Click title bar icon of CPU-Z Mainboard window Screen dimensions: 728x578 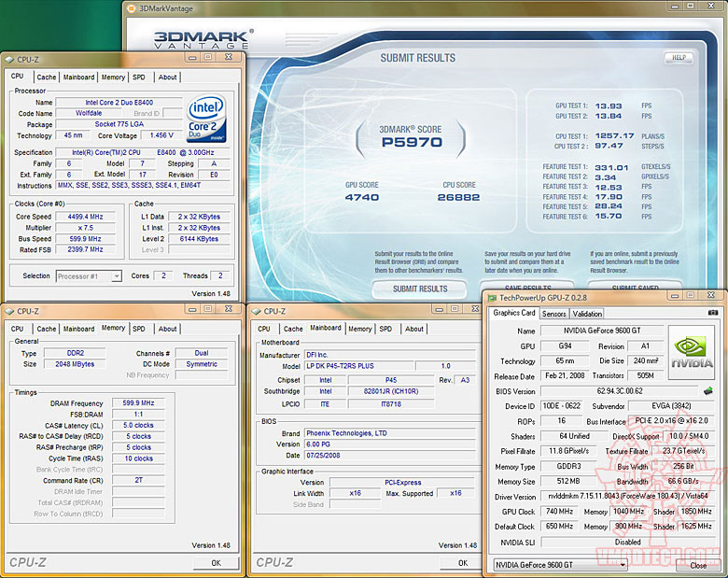point(255,311)
